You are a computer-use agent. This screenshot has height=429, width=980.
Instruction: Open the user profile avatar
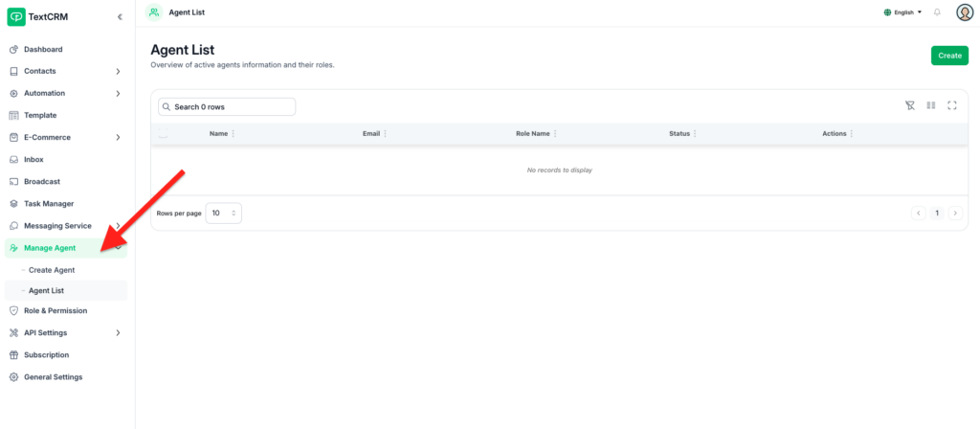click(964, 12)
